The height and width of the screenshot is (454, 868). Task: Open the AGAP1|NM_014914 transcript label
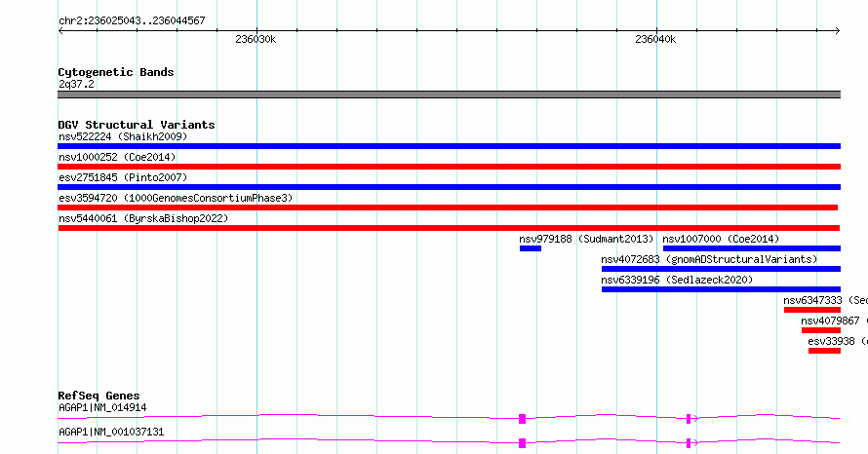click(x=102, y=407)
